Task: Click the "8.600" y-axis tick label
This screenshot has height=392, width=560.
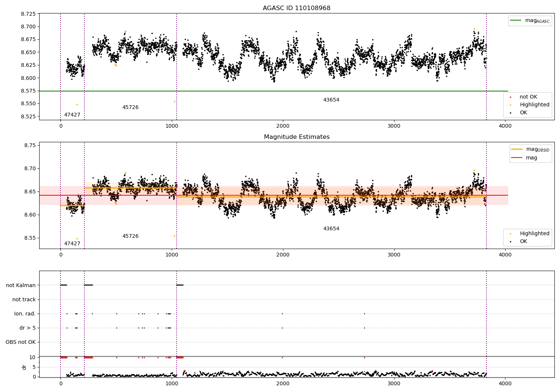Action: [x=28, y=78]
